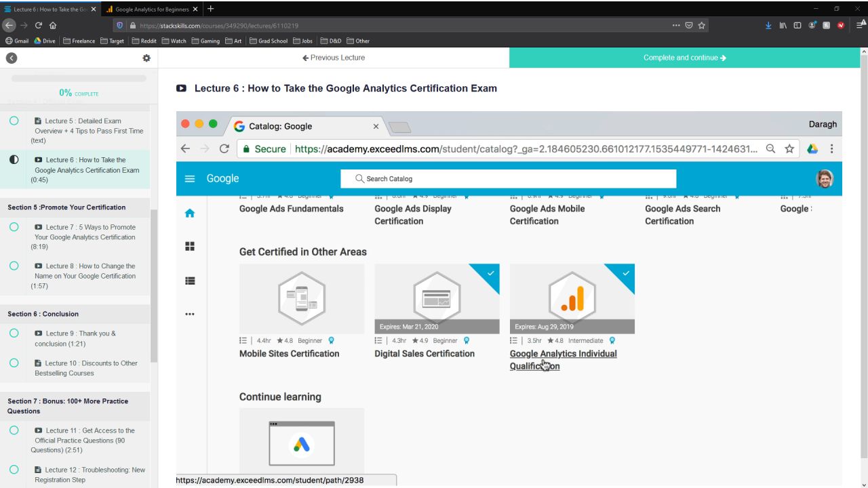
Task: Click the three-dots more icon in Academy sidebar
Action: pyautogui.click(x=190, y=314)
